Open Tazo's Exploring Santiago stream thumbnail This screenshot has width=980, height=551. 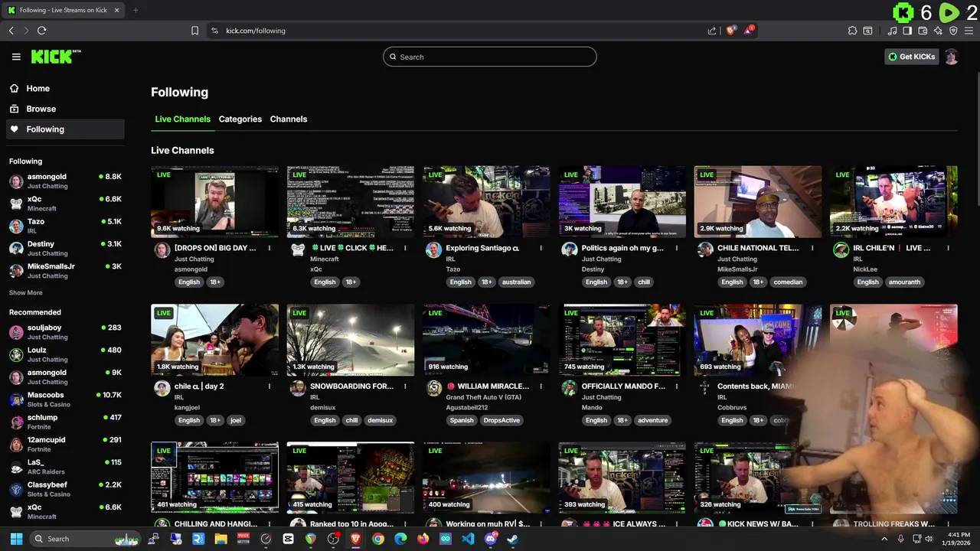pos(486,201)
